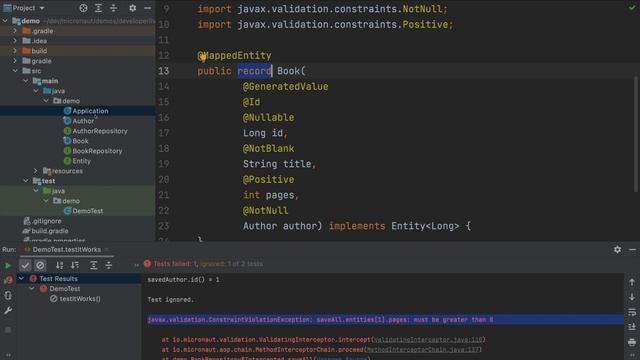The image size is (640, 360).
Task: Open MethodInterceptorChain.java:137 stack trace link
Action: (422, 350)
